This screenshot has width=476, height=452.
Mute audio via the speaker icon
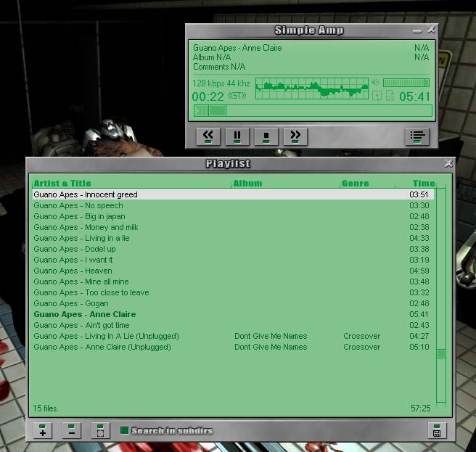tap(375, 83)
